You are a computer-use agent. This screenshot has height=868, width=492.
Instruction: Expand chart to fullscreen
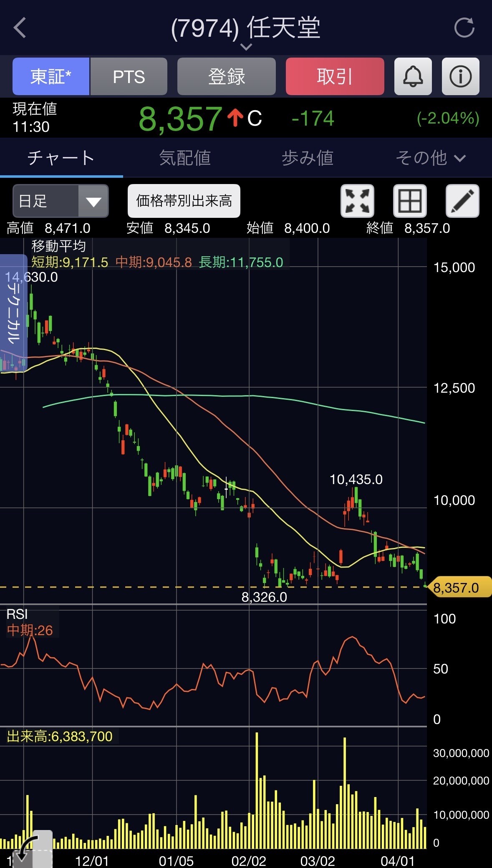[357, 201]
